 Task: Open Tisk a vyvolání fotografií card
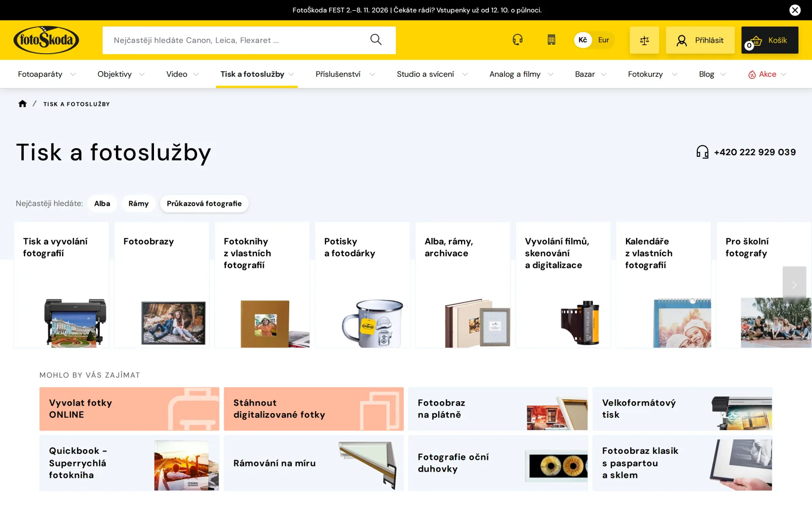coord(61,285)
